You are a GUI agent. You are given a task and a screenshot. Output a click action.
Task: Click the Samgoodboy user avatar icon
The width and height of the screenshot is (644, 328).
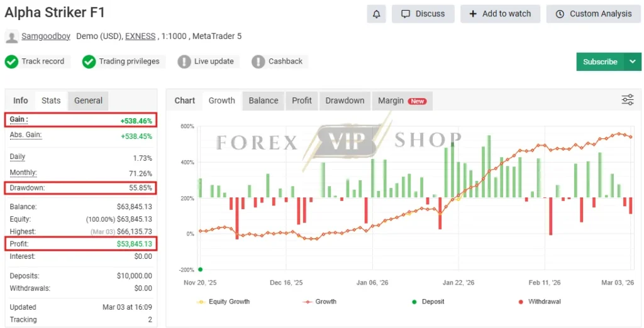[x=11, y=37]
